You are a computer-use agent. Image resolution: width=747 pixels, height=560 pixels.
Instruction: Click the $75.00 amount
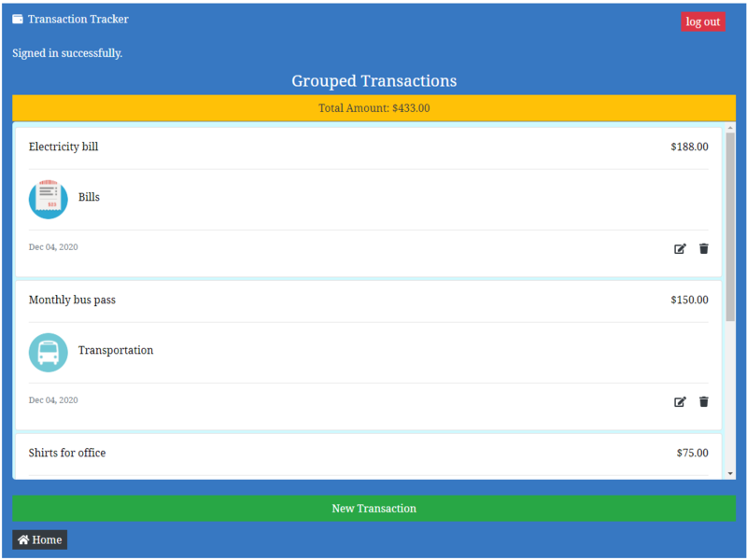point(692,453)
